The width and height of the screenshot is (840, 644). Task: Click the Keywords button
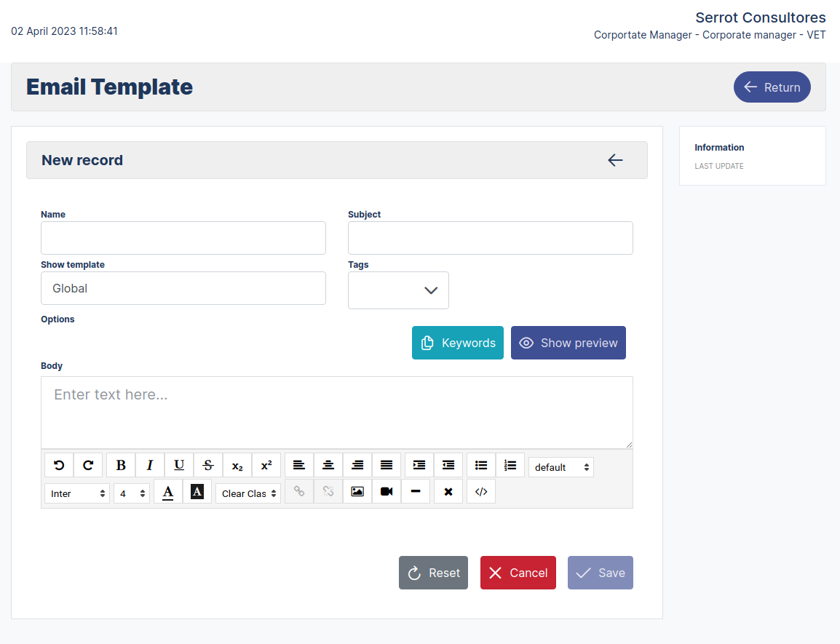[457, 343]
